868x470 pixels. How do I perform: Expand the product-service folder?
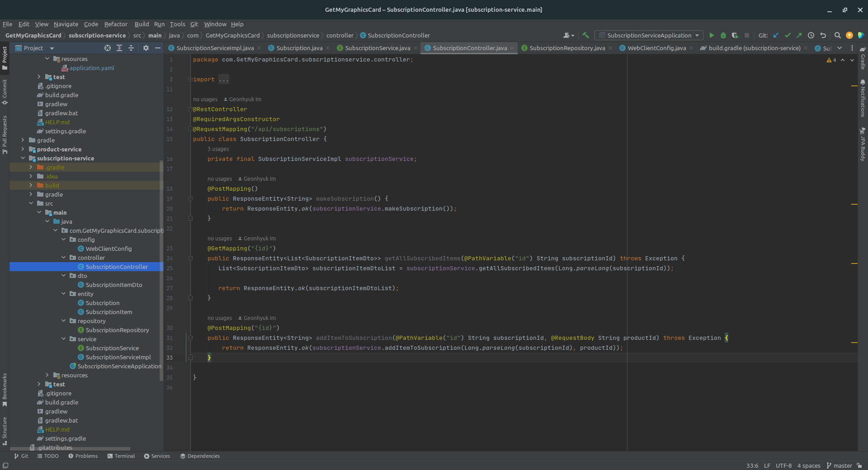point(23,149)
